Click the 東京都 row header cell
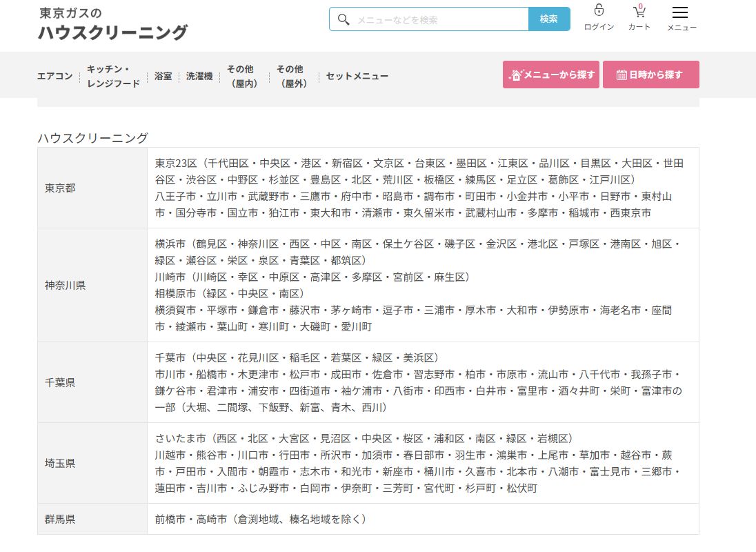 (x=92, y=188)
